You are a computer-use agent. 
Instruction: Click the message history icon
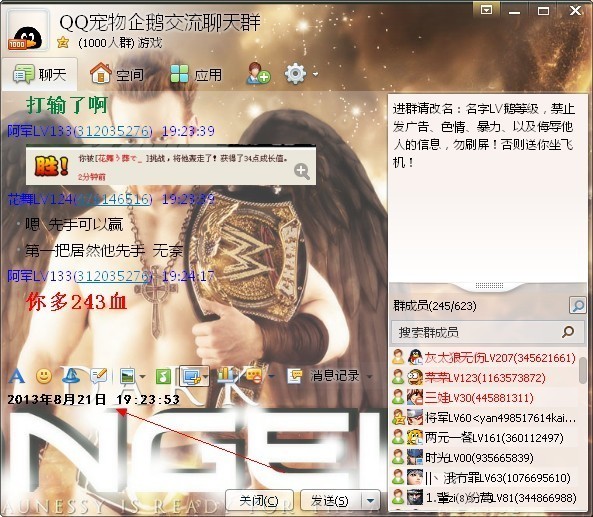295,376
